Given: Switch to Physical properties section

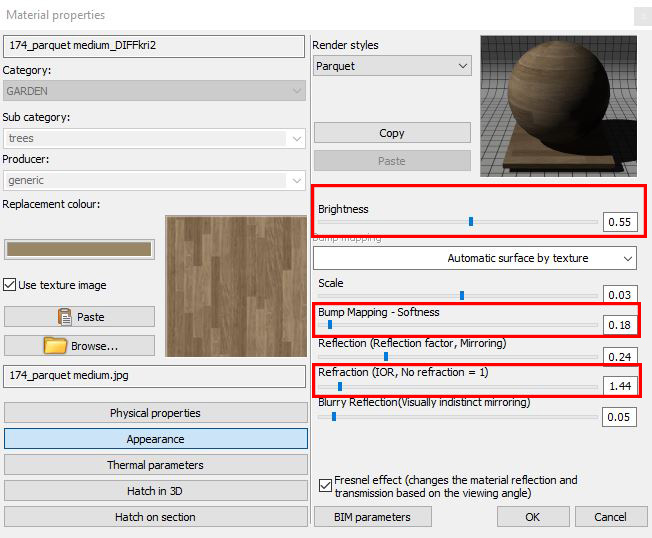Looking at the screenshot, I should coord(156,413).
